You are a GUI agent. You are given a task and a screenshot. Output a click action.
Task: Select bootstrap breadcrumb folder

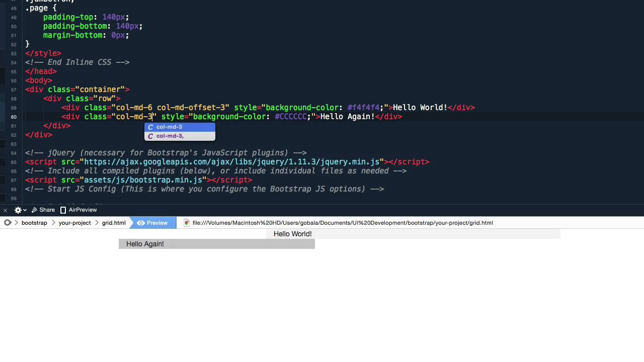pyautogui.click(x=34, y=223)
